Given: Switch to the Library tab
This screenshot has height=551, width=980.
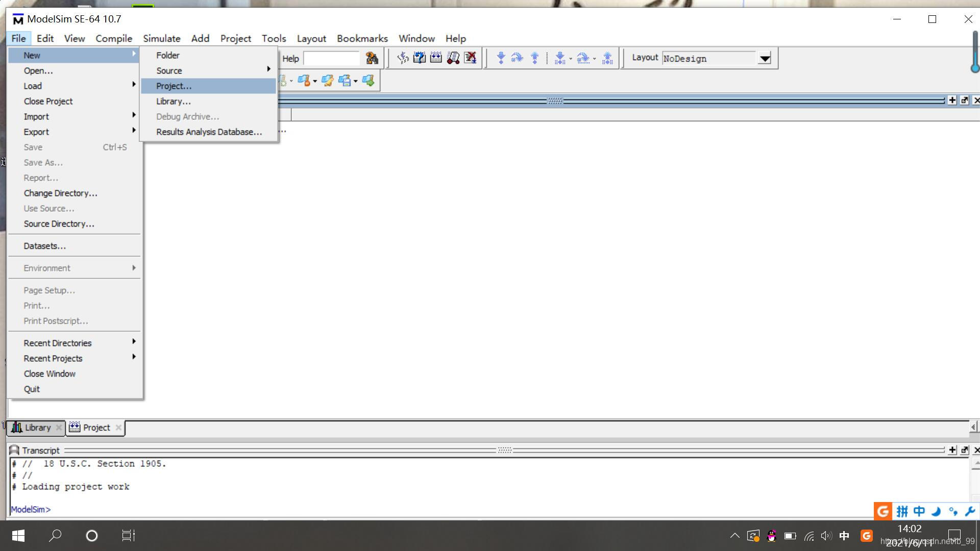Looking at the screenshot, I should (35, 427).
